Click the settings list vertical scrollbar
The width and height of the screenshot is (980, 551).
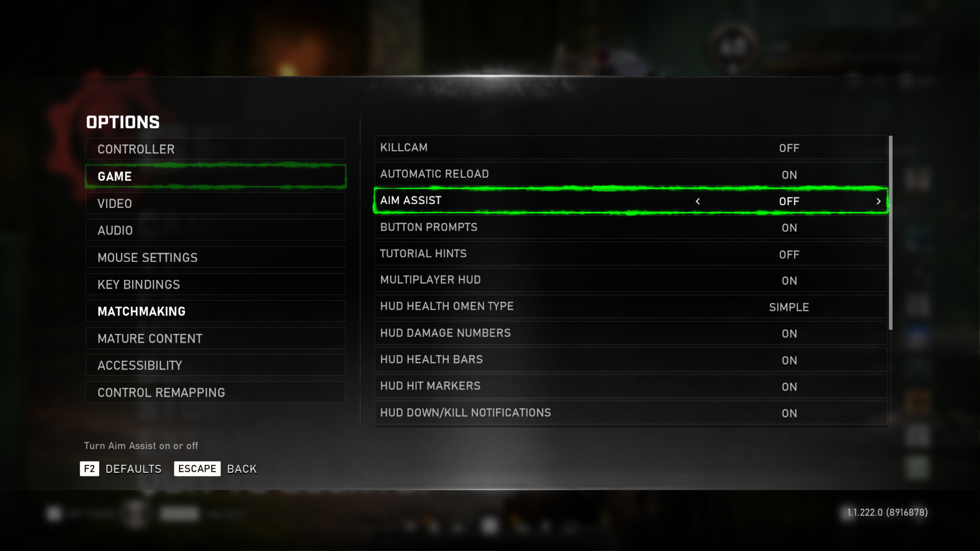(x=891, y=233)
